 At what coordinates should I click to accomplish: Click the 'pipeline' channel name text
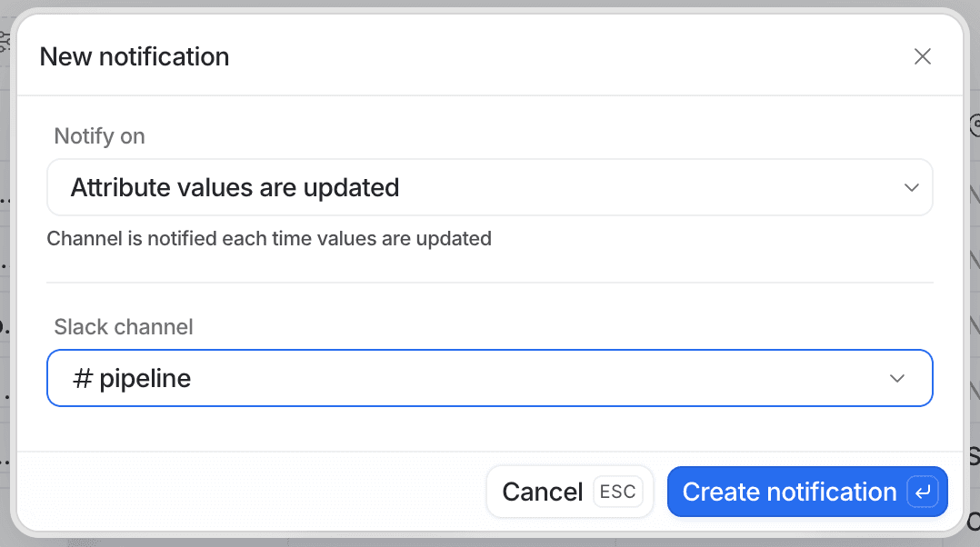143,378
